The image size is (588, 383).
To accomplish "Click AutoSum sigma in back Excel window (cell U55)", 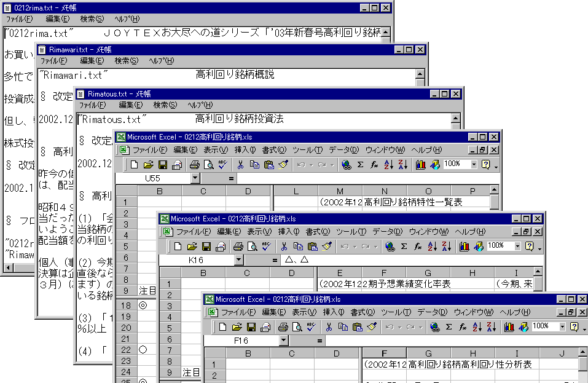I will (361, 165).
